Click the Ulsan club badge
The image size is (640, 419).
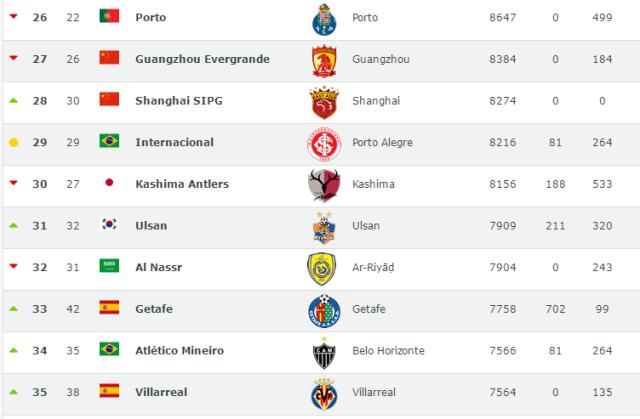(x=324, y=228)
